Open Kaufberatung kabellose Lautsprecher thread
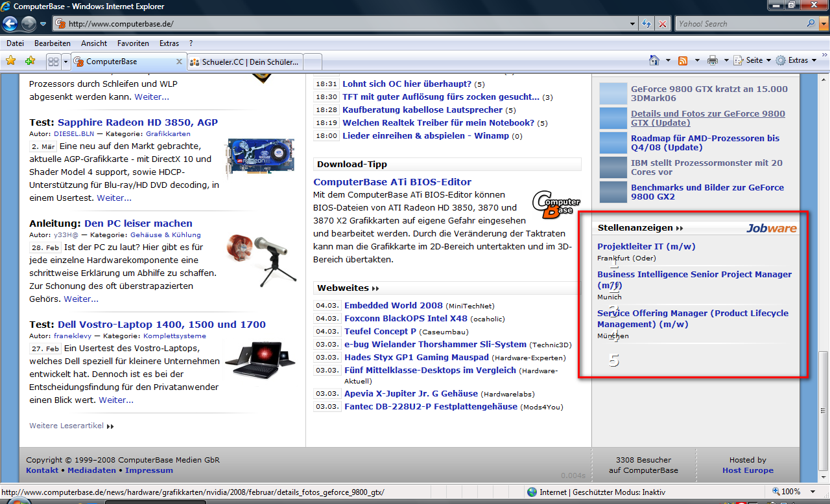 423,110
